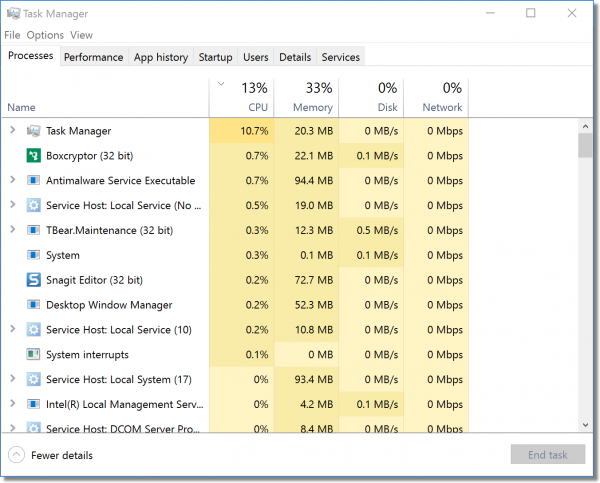Click the Antimalware Service Executable icon
600x483 pixels.
coord(33,180)
